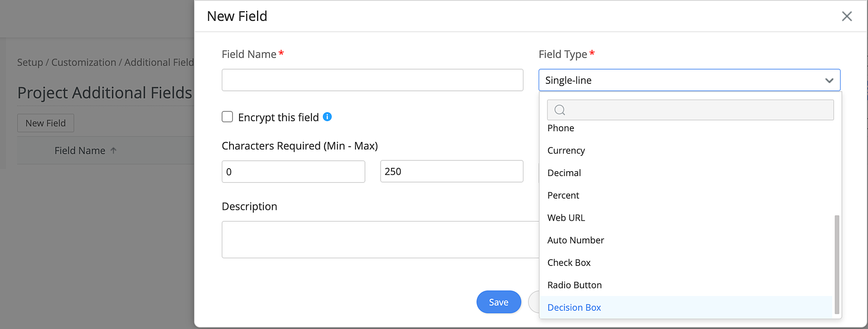Choose Web URL in the list
The height and width of the screenshot is (329, 868).
(x=566, y=218)
